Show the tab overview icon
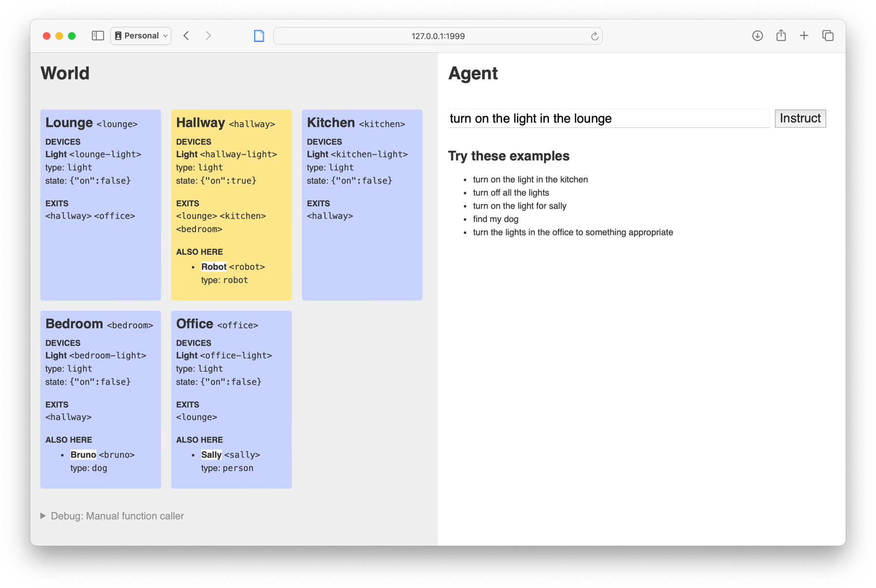Screen dimensions: 876x588 point(828,36)
